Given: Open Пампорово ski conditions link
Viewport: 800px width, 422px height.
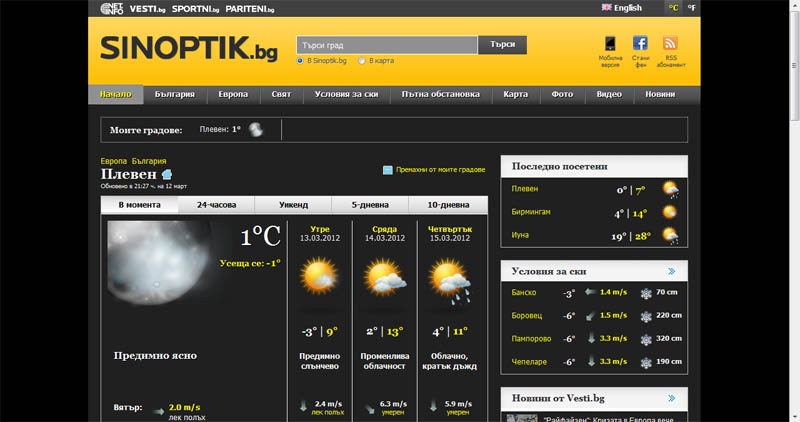Looking at the screenshot, I should tap(531, 339).
